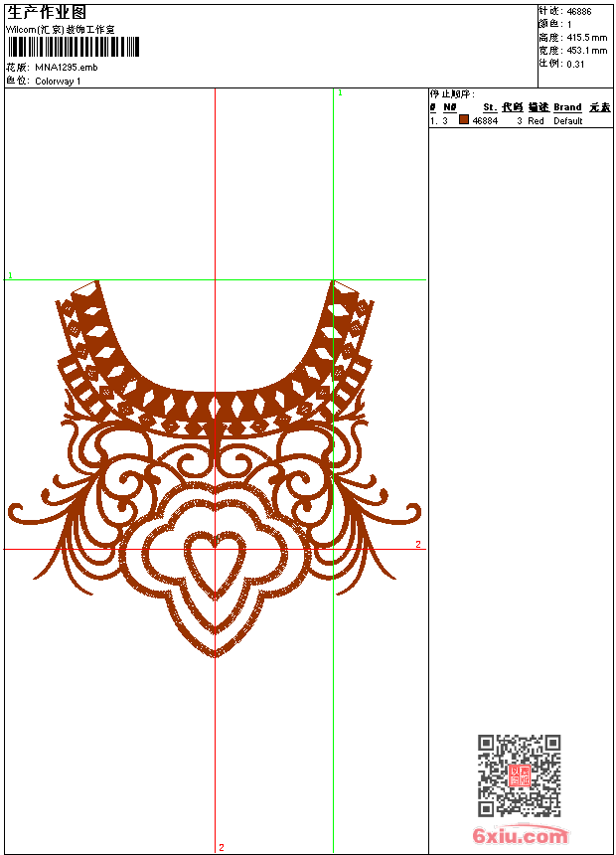This screenshot has height=855, width=616.
Task: Select the Red description in stop row
Action: coord(536,121)
